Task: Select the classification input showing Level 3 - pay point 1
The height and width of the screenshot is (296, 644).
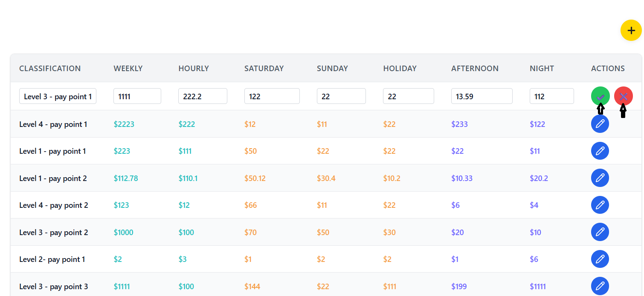Action: pyautogui.click(x=58, y=96)
